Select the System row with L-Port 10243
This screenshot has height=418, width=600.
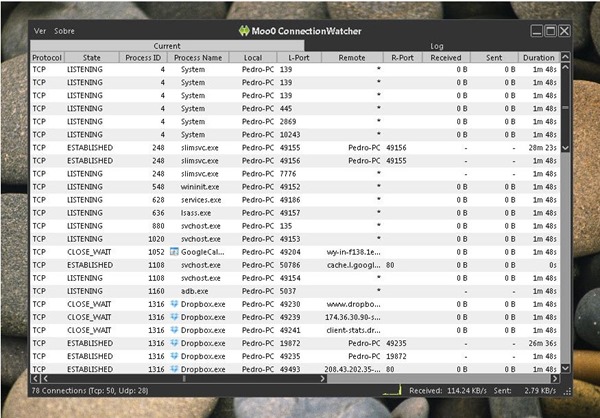295,134
